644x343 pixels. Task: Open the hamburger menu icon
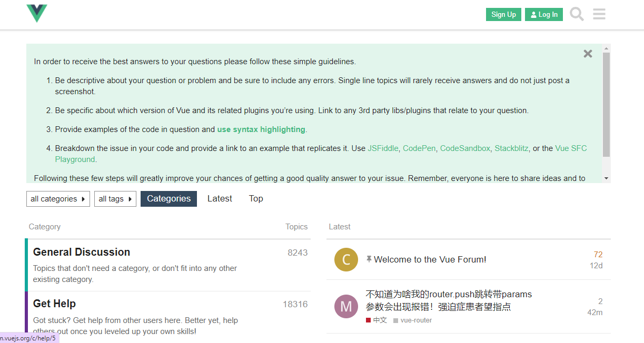tap(599, 14)
